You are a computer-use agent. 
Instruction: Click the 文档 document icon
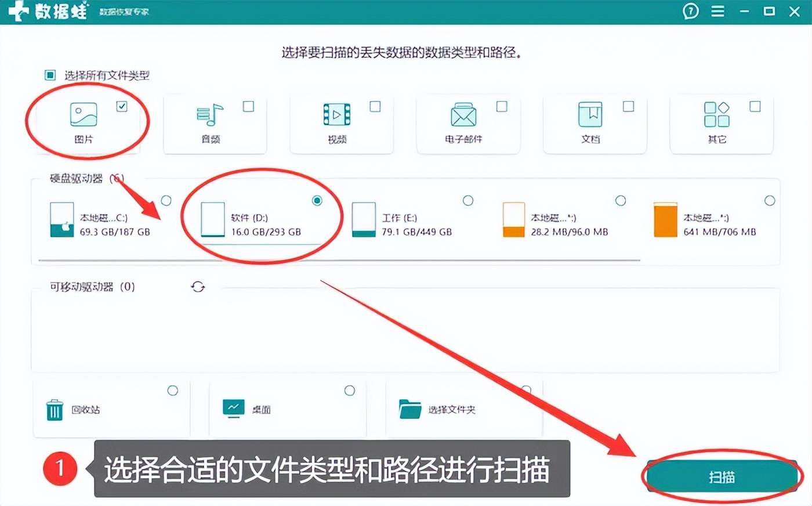(590, 114)
